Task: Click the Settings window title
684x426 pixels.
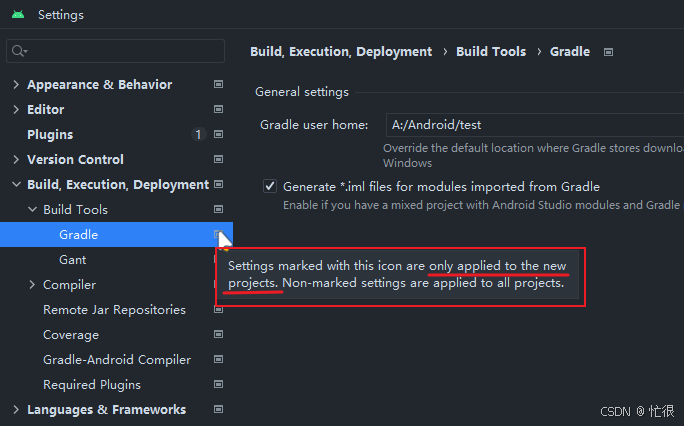Action: click(61, 15)
